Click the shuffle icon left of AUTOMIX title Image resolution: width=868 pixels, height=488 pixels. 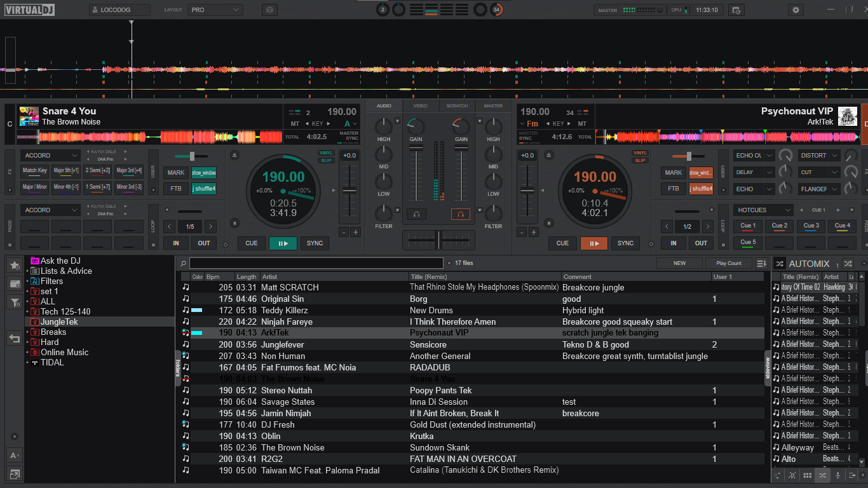(x=779, y=263)
